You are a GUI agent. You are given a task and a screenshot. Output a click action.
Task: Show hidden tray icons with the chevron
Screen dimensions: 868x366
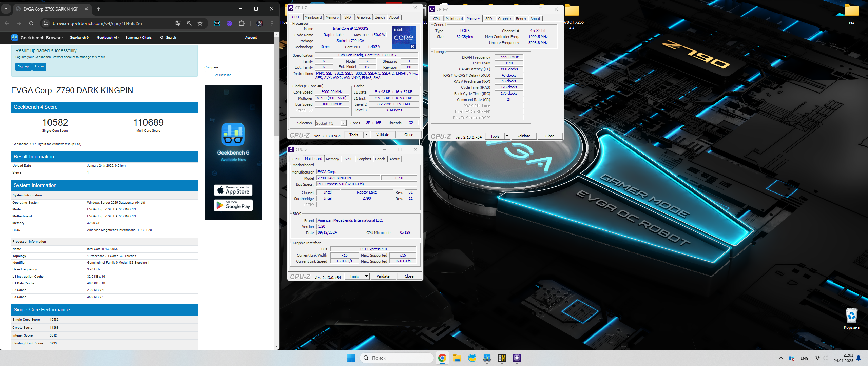781,358
